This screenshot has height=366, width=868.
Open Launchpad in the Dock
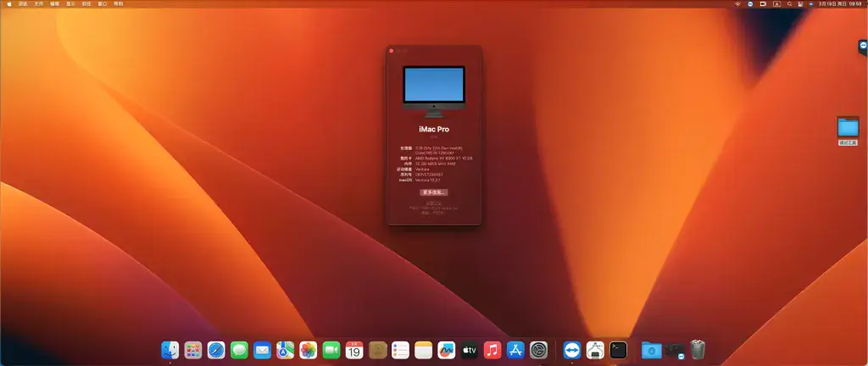(192, 350)
